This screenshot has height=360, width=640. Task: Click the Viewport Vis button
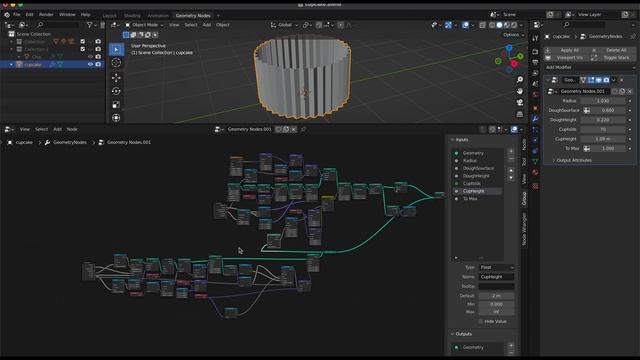(566, 58)
